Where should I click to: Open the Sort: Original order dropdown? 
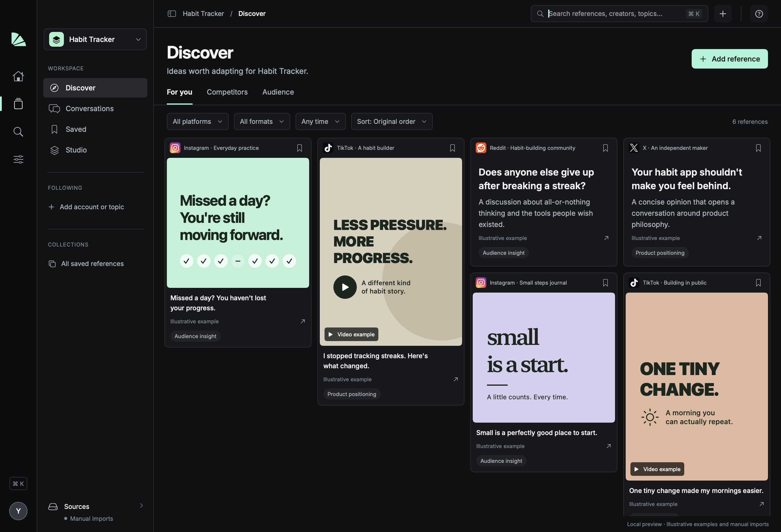pyautogui.click(x=391, y=121)
